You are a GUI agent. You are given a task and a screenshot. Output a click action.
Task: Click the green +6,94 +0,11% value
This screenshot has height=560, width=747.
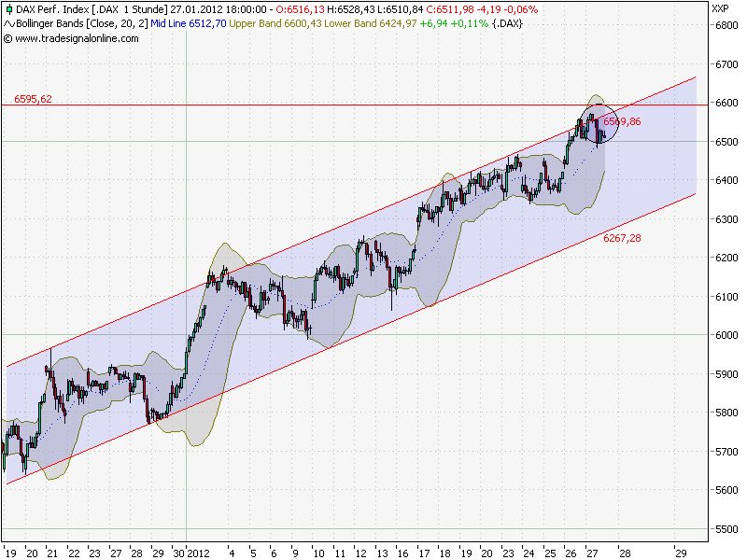point(454,24)
